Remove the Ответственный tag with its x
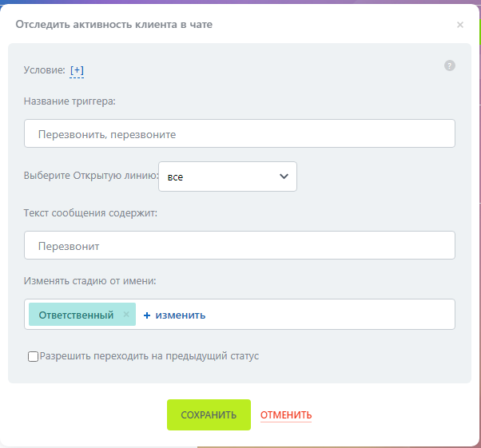This screenshot has height=448, width=481. point(126,315)
